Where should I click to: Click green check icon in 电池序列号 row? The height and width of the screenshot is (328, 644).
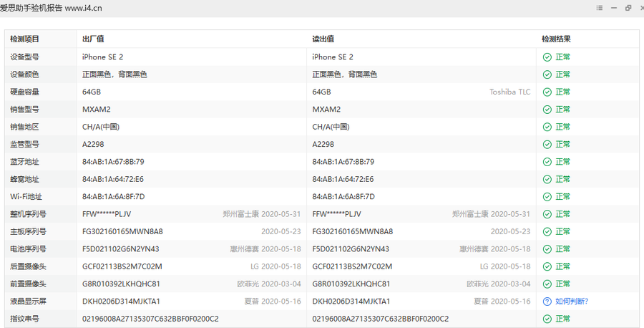pos(547,249)
